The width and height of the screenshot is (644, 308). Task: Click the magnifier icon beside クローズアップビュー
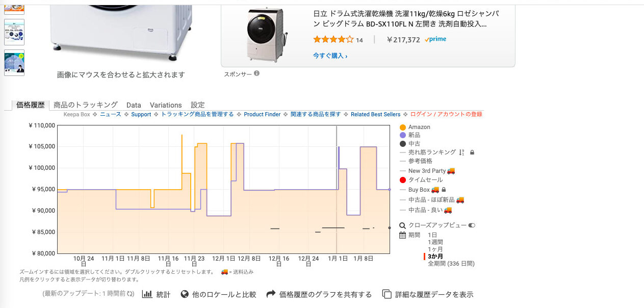[x=402, y=225]
